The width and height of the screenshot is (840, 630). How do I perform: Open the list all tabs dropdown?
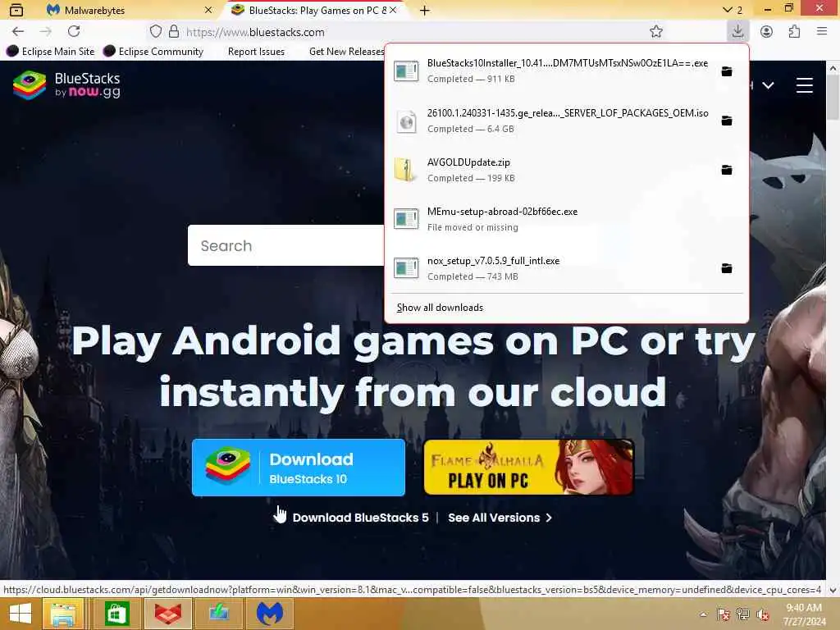coord(732,10)
